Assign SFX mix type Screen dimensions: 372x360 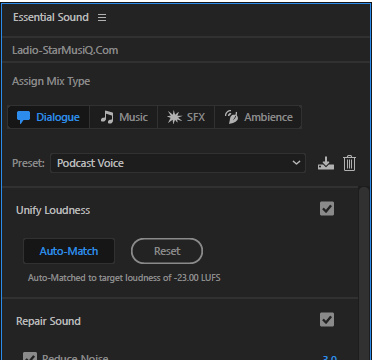click(x=186, y=117)
